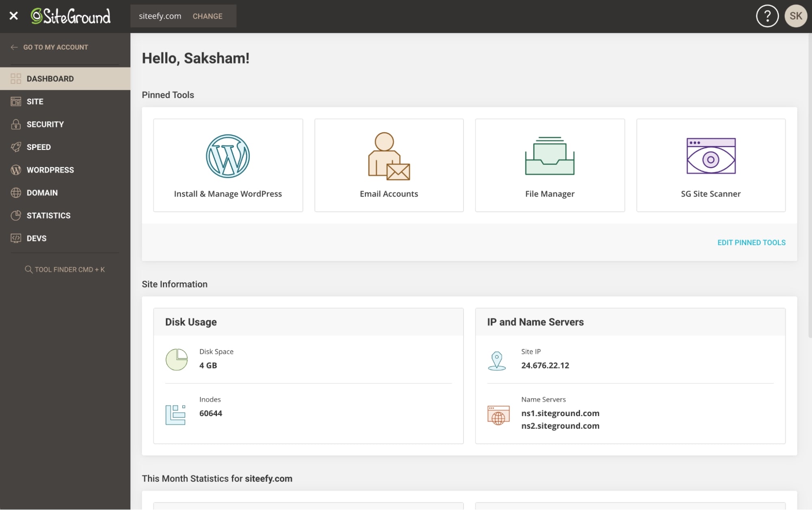
Task: Click the WordPress sidebar icon
Action: pyautogui.click(x=15, y=170)
